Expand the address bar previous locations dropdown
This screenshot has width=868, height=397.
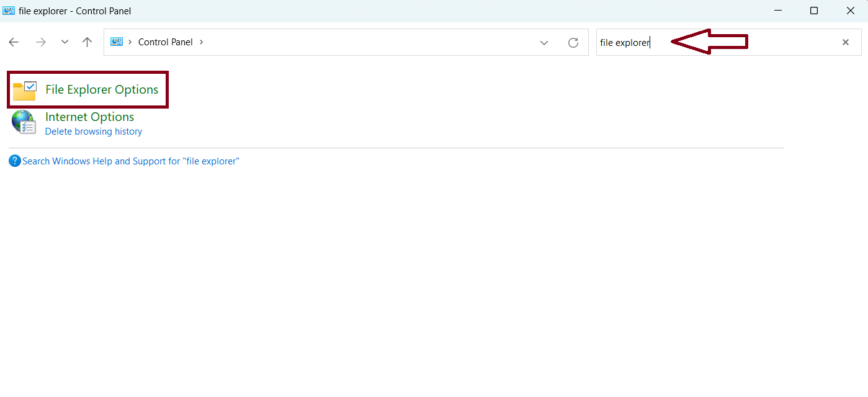coord(544,42)
